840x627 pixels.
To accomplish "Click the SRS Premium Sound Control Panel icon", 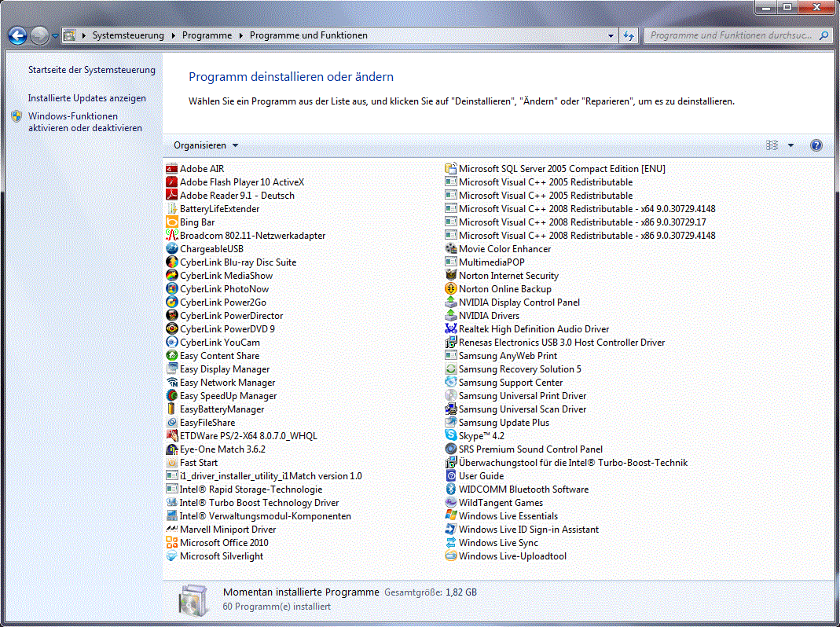I will (451, 449).
